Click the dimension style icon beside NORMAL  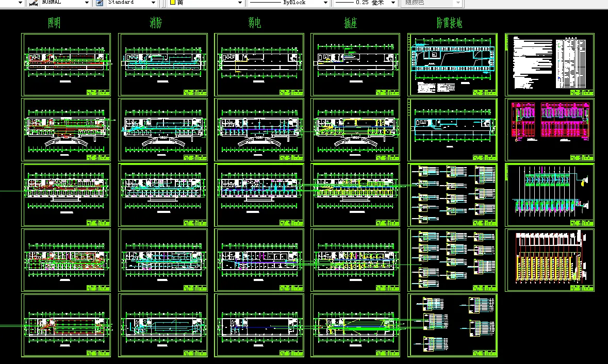coord(34,3)
